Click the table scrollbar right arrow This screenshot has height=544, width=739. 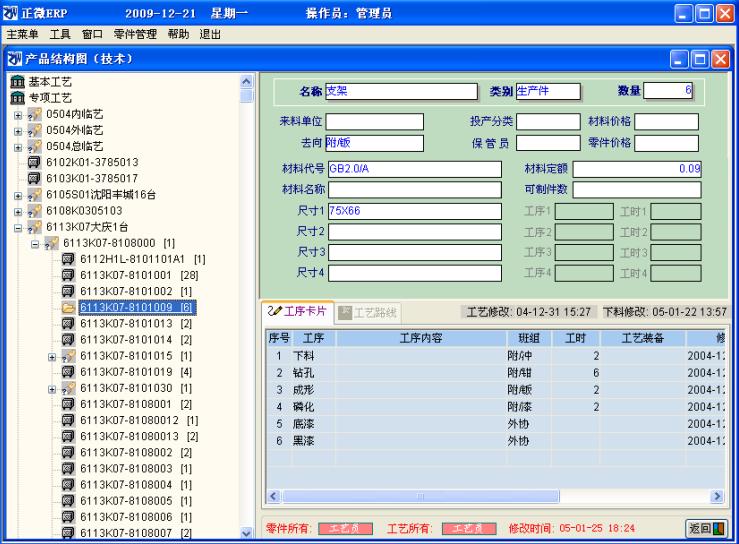point(717,496)
